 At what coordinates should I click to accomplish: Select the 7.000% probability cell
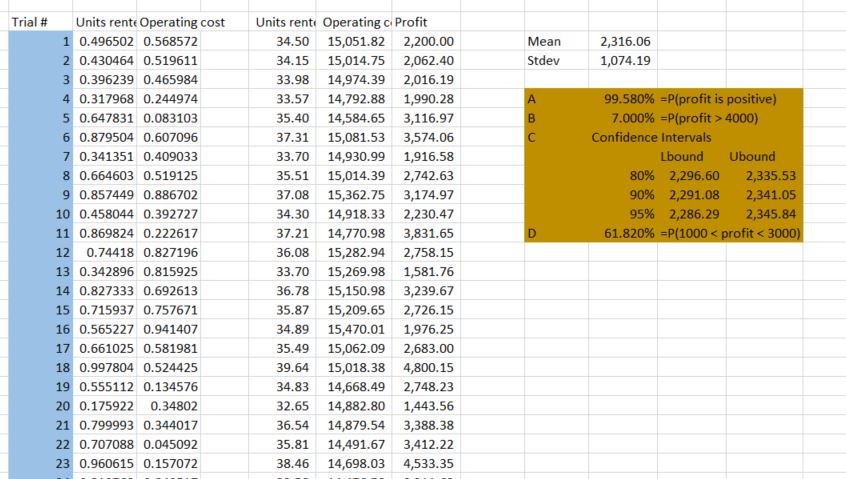point(629,119)
